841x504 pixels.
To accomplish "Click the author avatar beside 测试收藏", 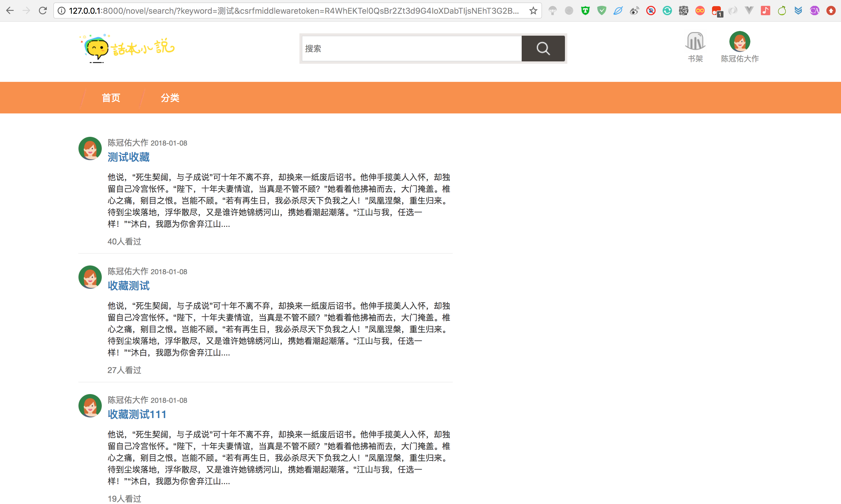I will pyautogui.click(x=90, y=149).
